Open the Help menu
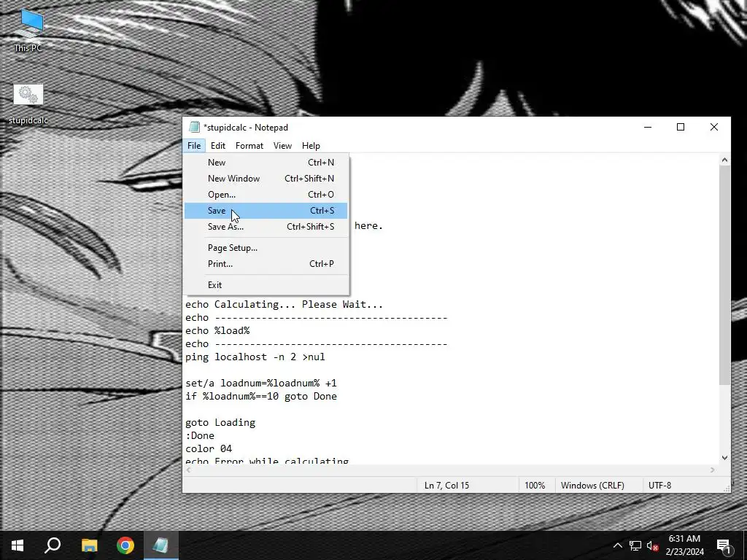This screenshot has height=560, width=747. [x=311, y=146]
